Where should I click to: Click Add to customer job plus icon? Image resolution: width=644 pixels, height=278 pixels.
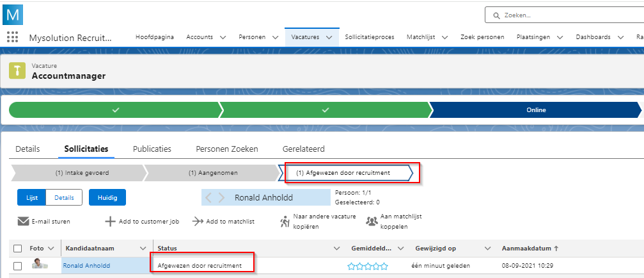pyautogui.click(x=110, y=222)
